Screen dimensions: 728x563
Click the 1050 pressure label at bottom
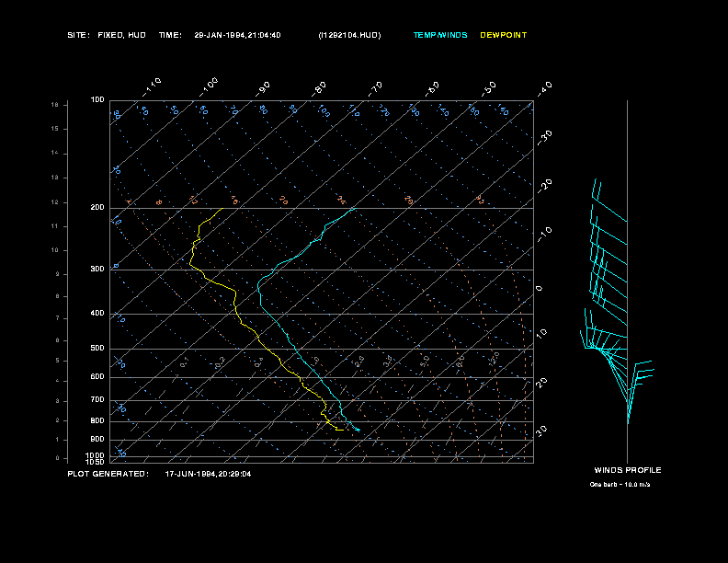coord(97,462)
